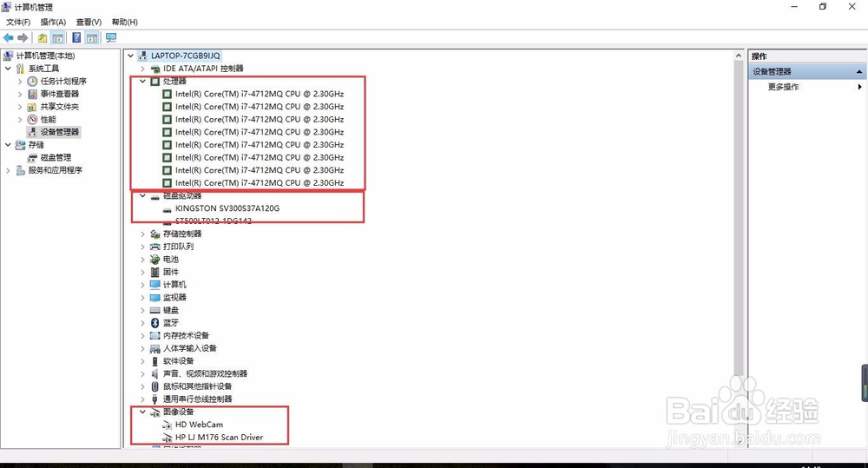Select the KINGSTON SV300S37A120G entry
868x468 pixels.
(227, 208)
